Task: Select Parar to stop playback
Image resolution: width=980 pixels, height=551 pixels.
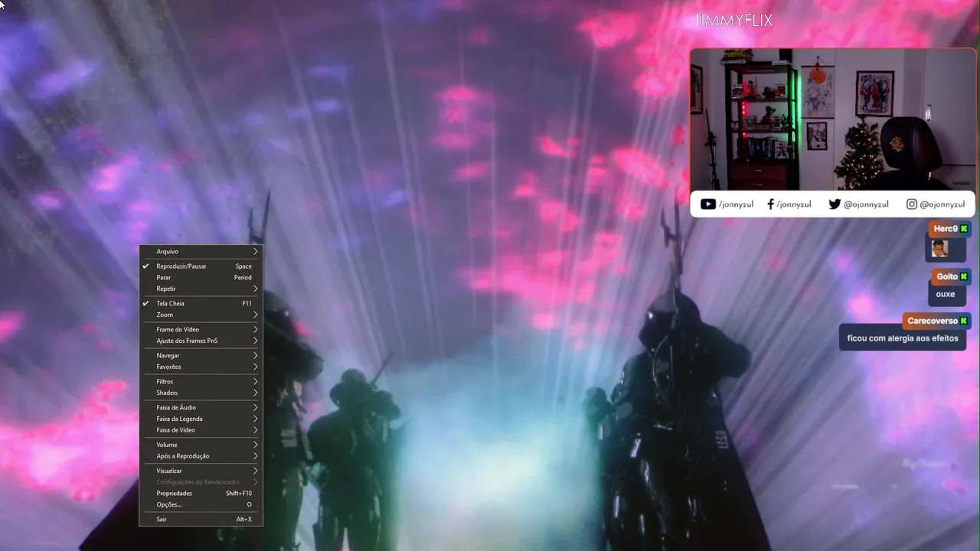Action: (x=201, y=277)
